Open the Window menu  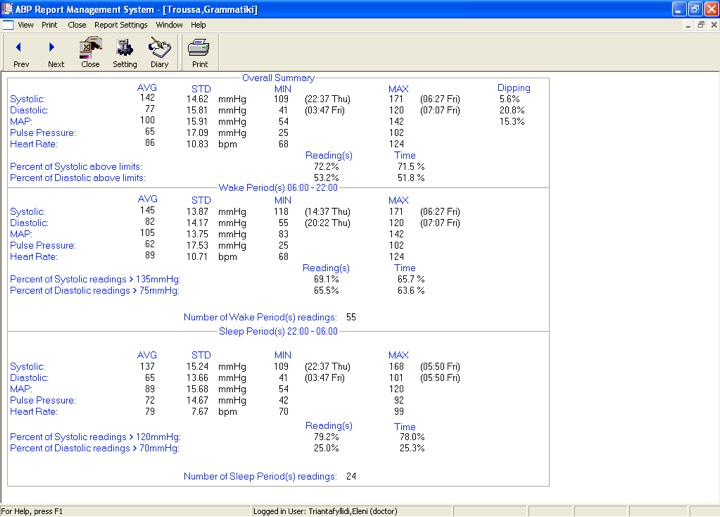[x=169, y=25]
